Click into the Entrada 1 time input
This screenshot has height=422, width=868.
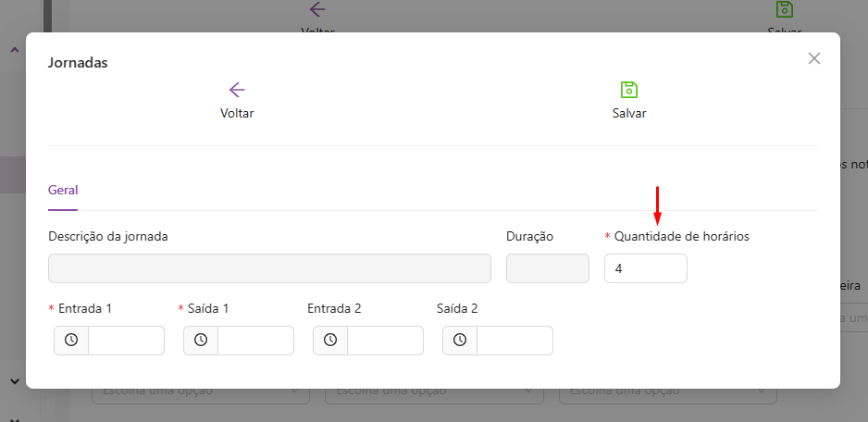[126, 341]
